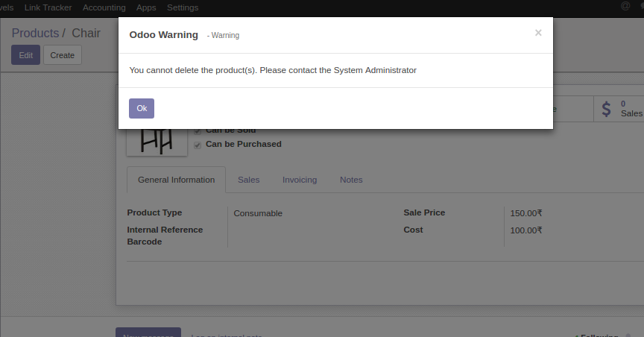Open the Accounting menu

click(x=104, y=7)
